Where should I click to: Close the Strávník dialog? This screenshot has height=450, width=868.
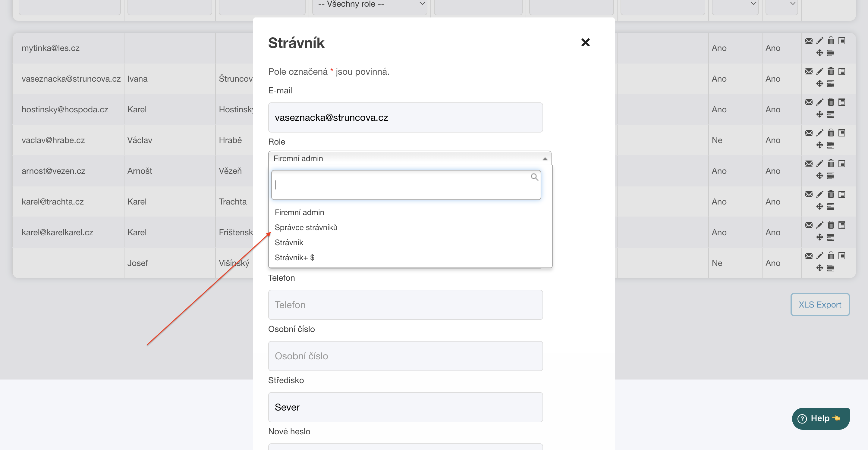point(585,42)
